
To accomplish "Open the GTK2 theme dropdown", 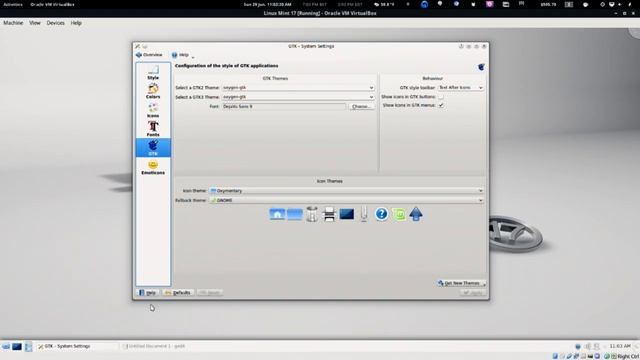I will coord(298,88).
